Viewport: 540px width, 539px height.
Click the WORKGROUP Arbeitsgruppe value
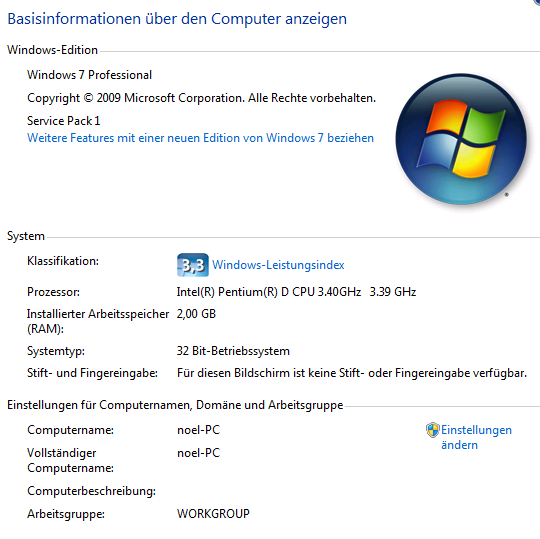(x=213, y=514)
